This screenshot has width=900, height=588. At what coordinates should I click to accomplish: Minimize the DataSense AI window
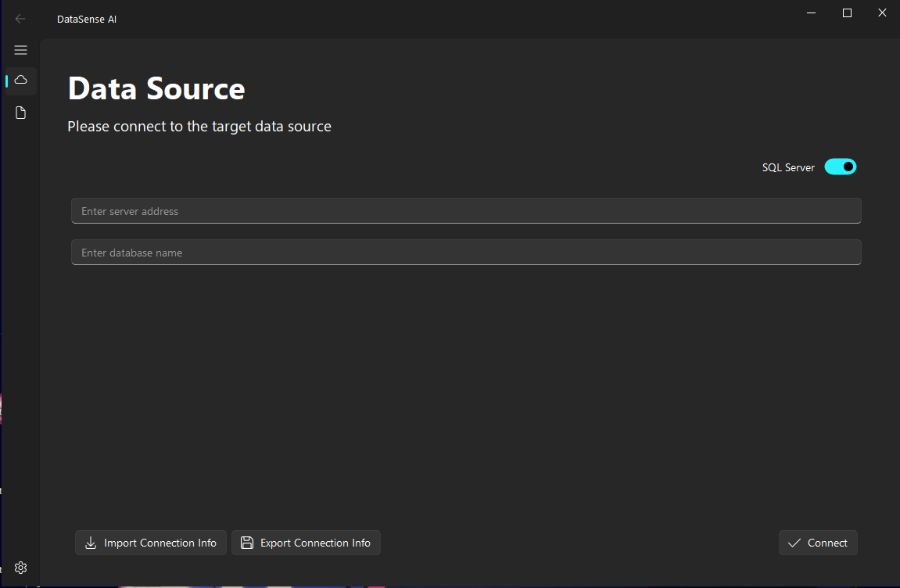click(812, 13)
